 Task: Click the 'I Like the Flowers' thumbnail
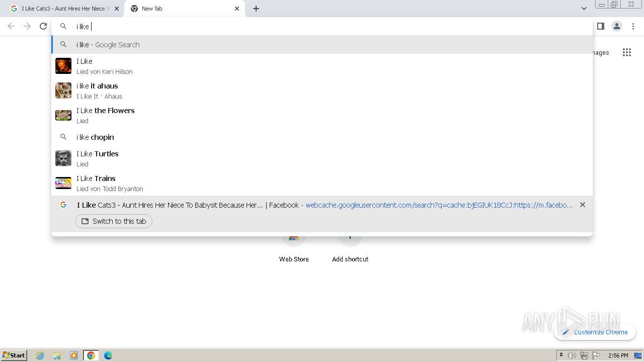tap(63, 115)
